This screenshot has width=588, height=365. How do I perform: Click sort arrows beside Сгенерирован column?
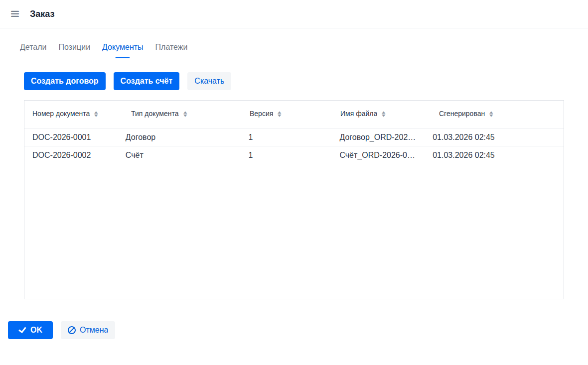pyautogui.click(x=491, y=114)
